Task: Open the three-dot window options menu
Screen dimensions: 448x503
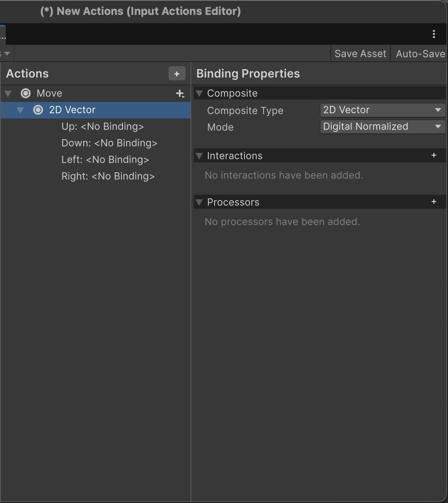Action: pos(434,34)
